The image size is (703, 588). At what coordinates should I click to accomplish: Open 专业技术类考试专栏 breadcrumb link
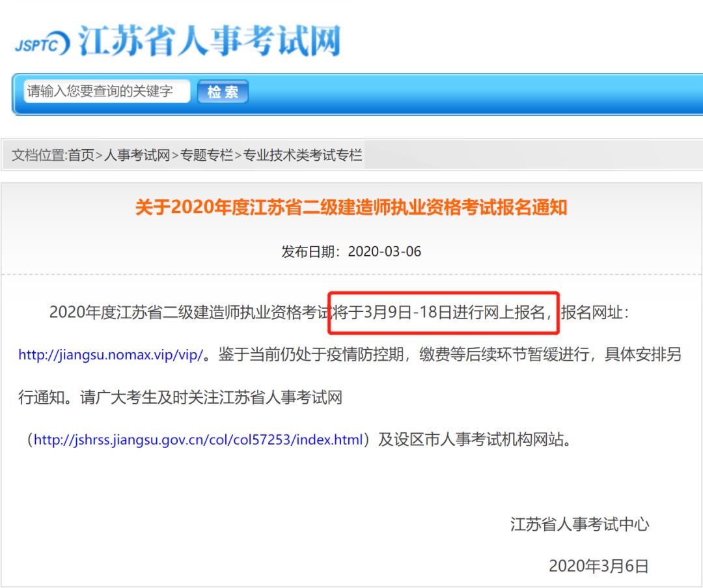pos(303,155)
